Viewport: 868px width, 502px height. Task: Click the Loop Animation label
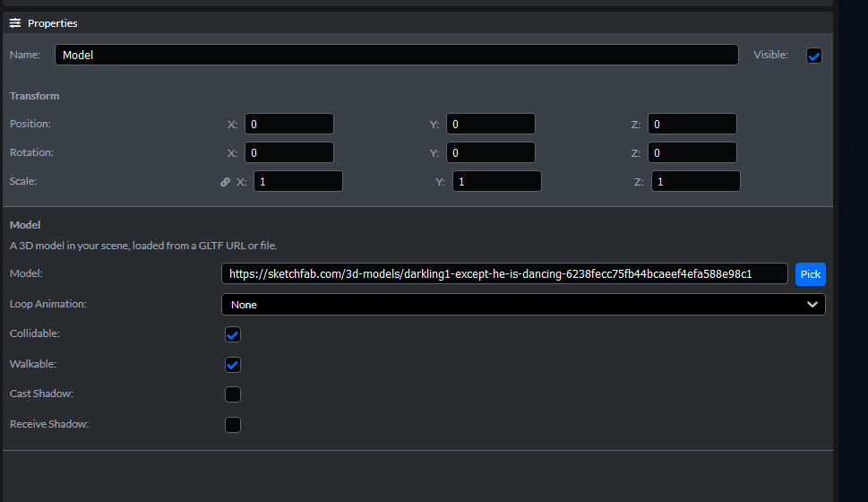(48, 304)
